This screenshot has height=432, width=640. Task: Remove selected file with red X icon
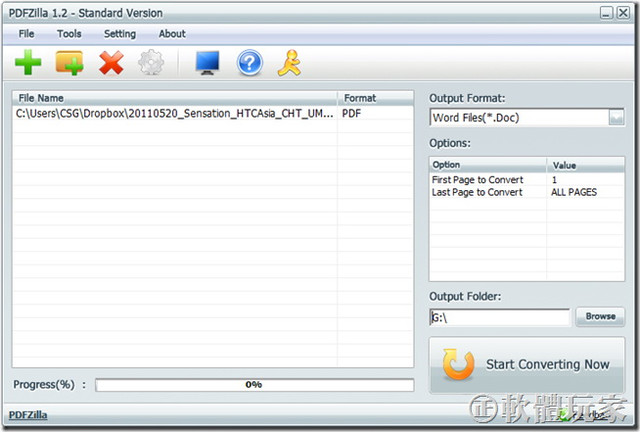(111, 62)
